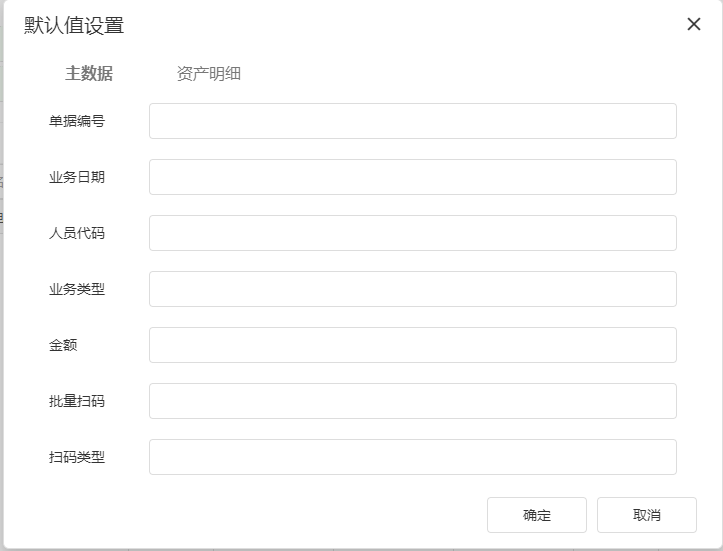The height and width of the screenshot is (551, 723).
Task: Click the 业务类型 label text
Action: (77, 289)
